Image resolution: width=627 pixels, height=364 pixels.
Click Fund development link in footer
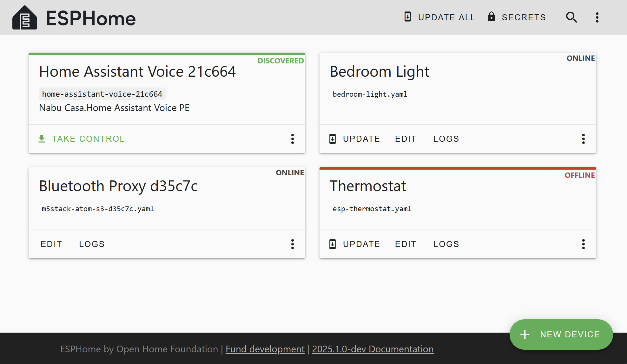[265, 349]
